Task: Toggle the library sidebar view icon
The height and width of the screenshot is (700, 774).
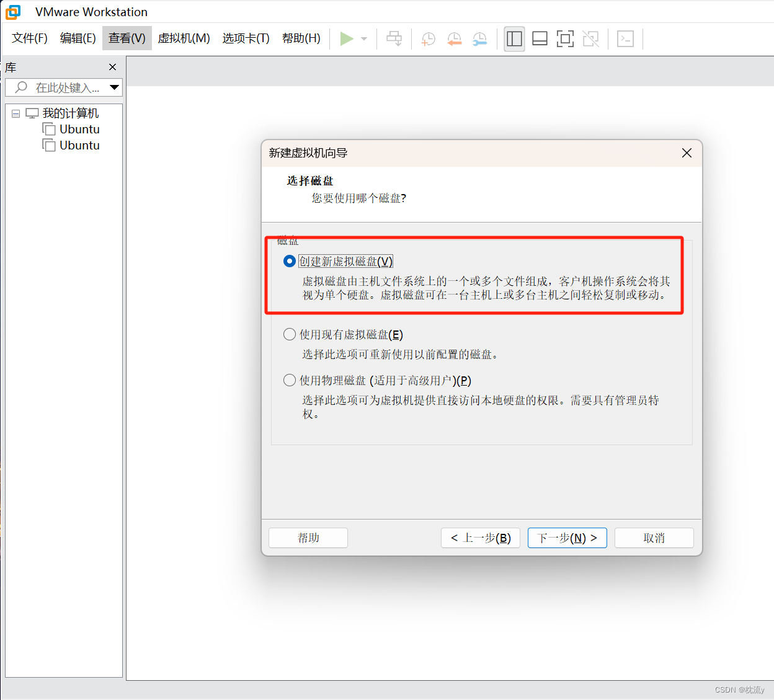Action: (x=514, y=39)
